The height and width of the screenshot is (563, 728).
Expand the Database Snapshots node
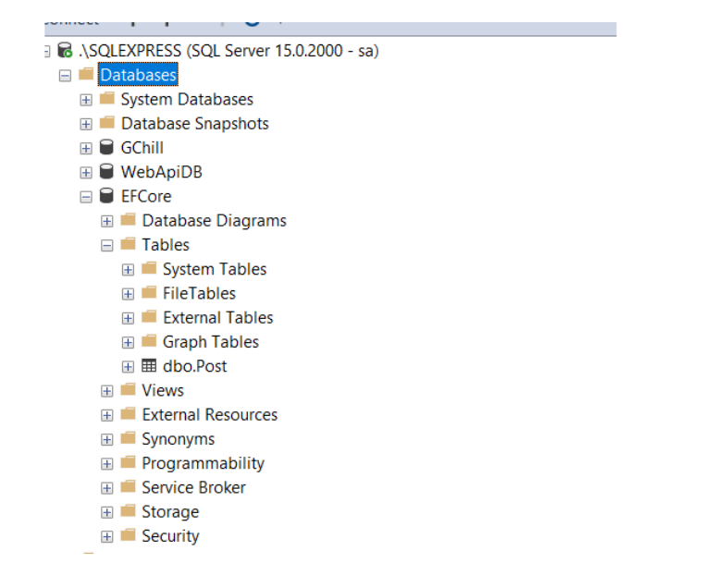pos(86,124)
